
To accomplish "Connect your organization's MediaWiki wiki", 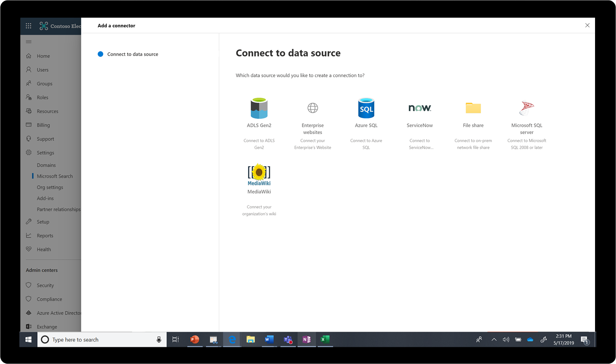I will point(259,180).
